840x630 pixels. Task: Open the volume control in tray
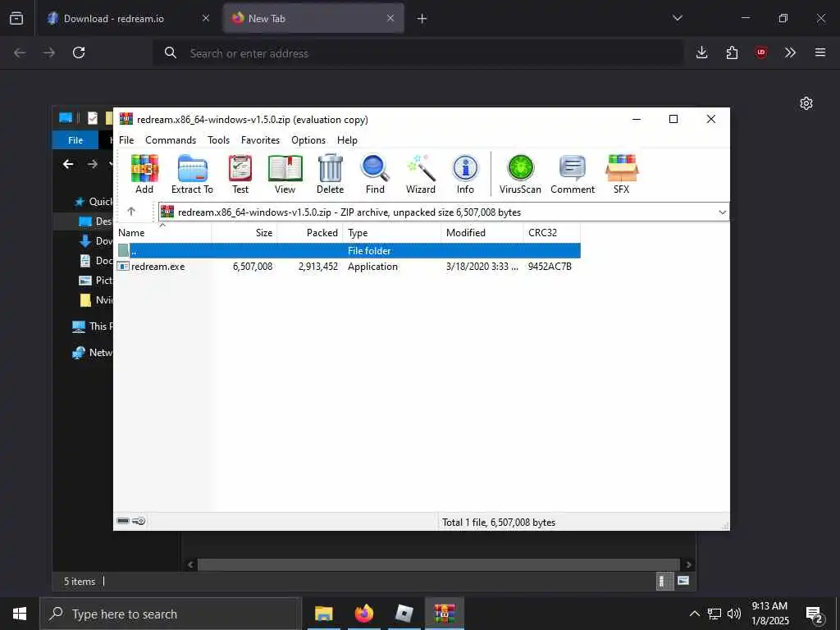(x=734, y=614)
